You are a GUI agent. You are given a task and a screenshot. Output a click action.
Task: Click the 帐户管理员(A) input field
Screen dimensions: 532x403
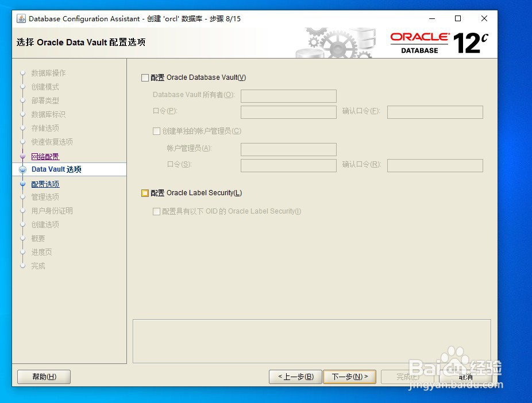pos(288,149)
